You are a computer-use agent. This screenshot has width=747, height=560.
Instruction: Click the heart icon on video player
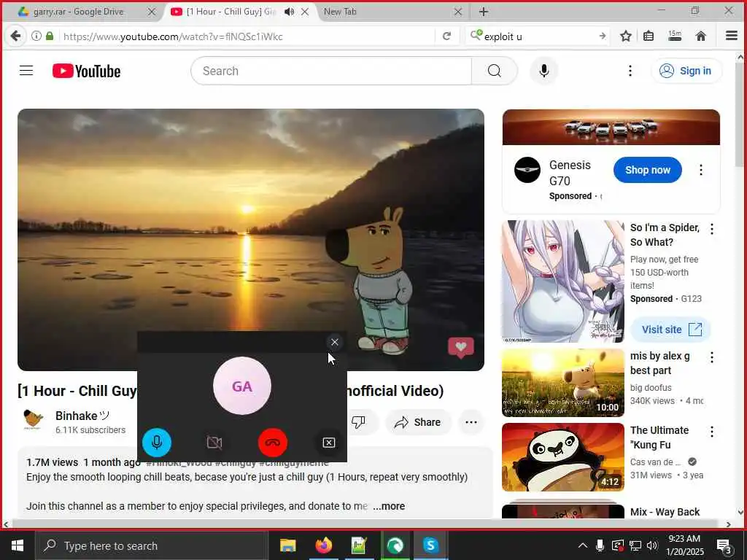461,348
